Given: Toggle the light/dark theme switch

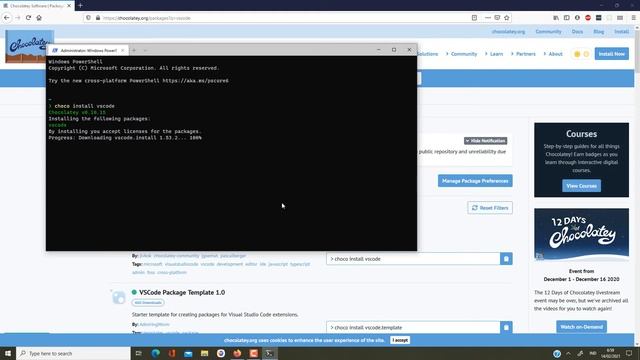Looking at the screenshot, I should pos(581,54).
